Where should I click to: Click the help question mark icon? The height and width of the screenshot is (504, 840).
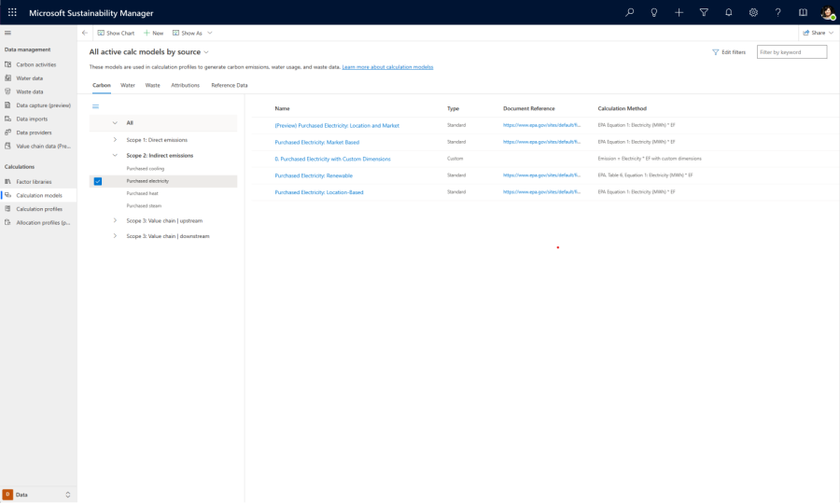pyautogui.click(x=777, y=12)
